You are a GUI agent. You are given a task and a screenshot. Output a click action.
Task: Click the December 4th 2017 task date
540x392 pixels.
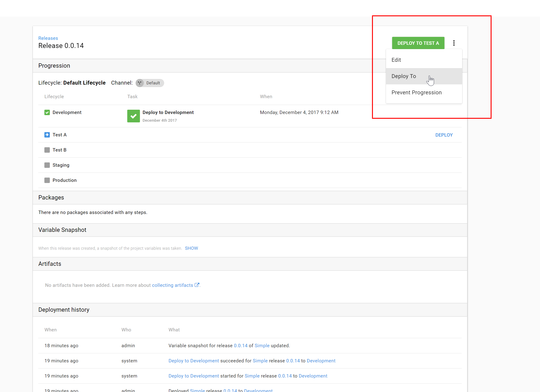tap(160, 120)
